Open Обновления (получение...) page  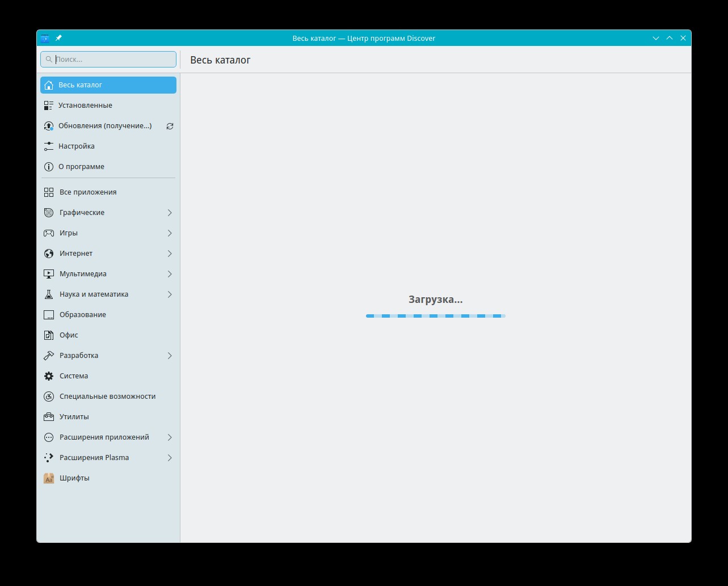(x=108, y=126)
